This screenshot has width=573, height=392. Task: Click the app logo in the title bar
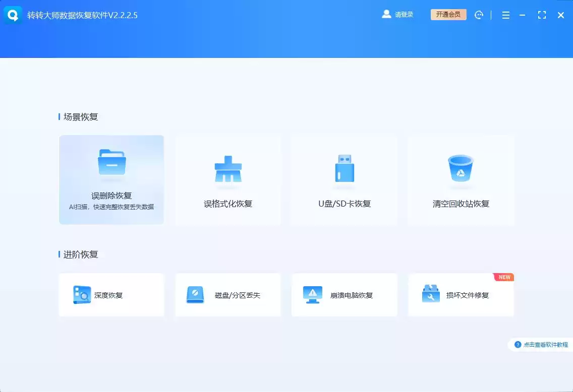pyautogui.click(x=12, y=15)
